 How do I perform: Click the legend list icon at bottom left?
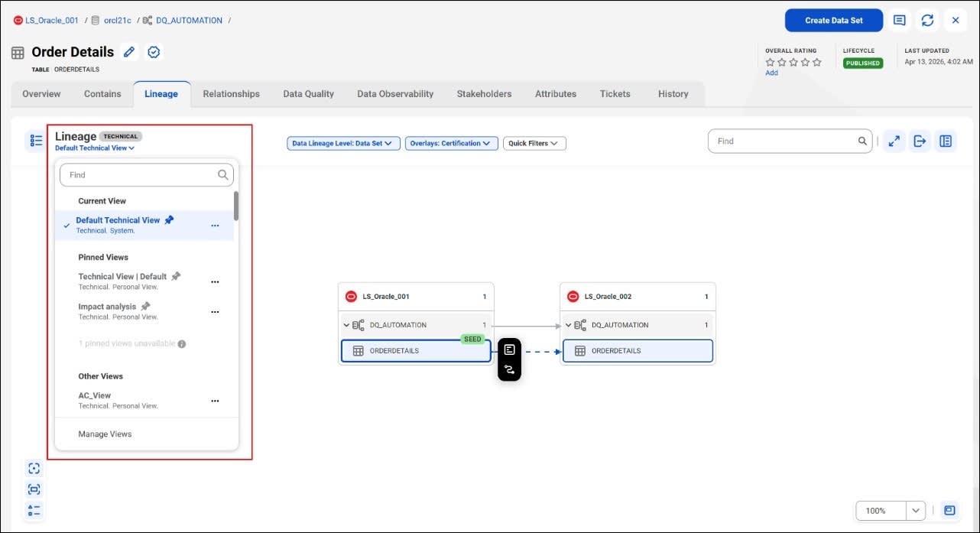[x=34, y=510]
